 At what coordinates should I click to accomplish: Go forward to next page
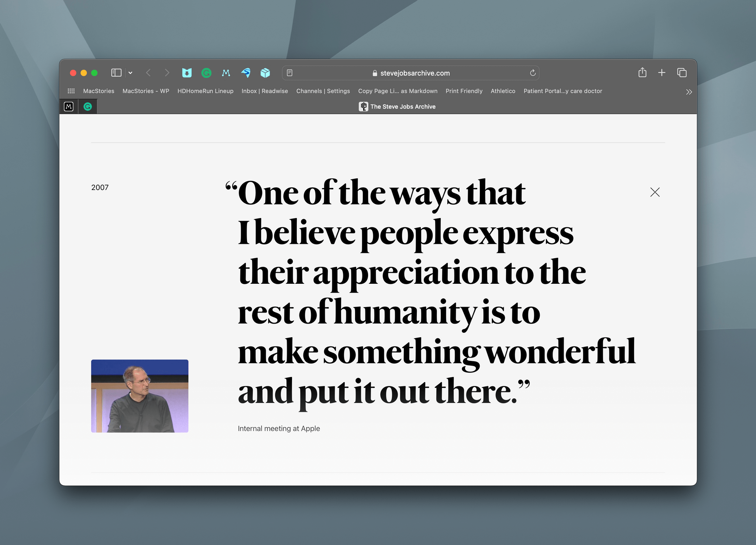coord(167,73)
